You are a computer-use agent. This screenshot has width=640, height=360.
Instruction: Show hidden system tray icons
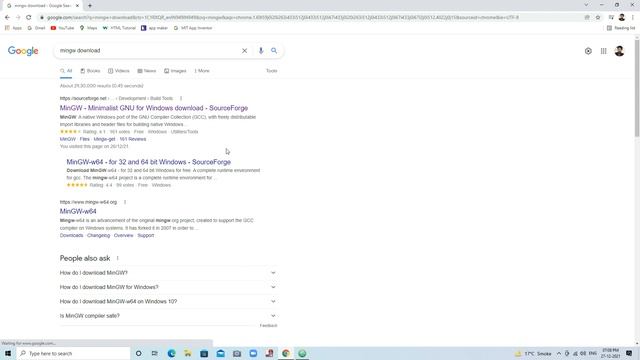coord(559,353)
